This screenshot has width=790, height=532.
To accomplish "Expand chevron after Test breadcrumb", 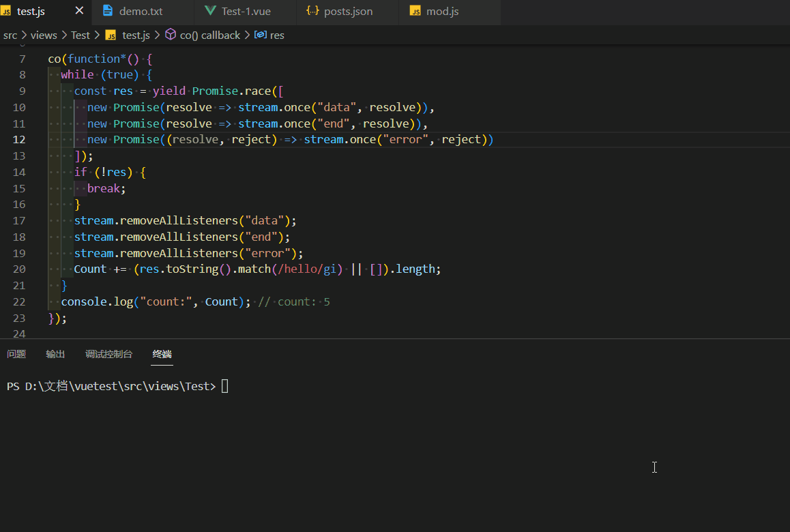I will (98, 35).
